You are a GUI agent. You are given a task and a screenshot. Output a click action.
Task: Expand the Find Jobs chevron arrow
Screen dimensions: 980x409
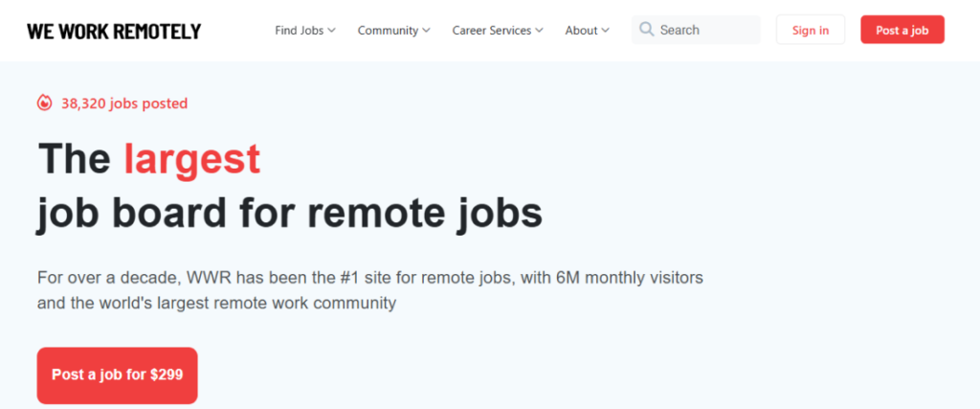click(332, 31)
